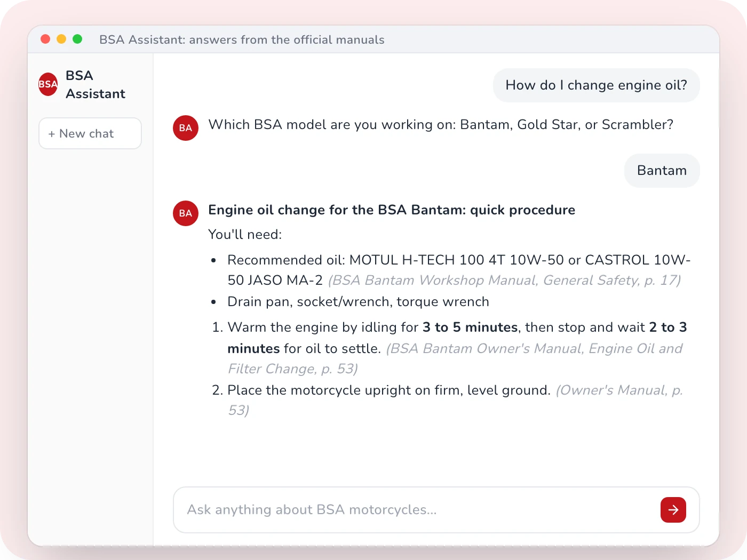Click the 'Which BSA model are you working on' message

tap(441, 125)
